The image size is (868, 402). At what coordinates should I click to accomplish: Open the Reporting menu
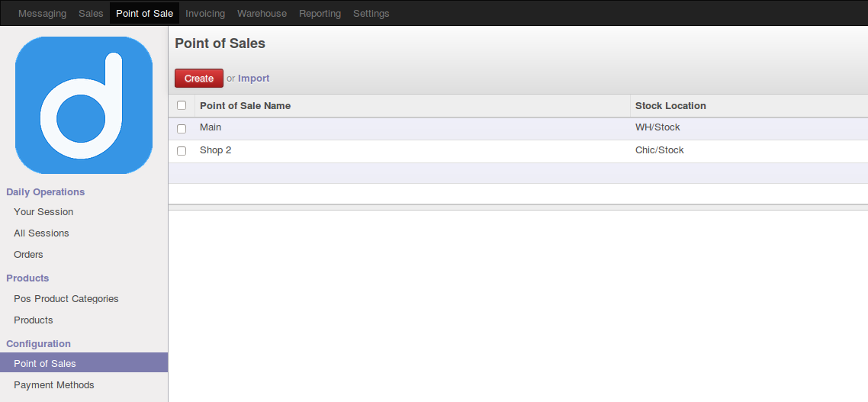[x=320, y=13]
